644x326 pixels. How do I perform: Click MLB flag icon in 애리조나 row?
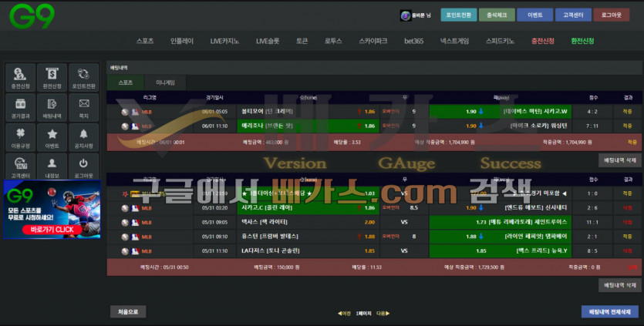tap(135, 126)
